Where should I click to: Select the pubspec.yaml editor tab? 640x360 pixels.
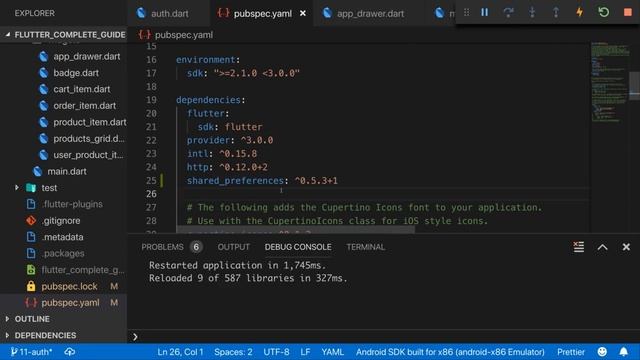[262, 13]
